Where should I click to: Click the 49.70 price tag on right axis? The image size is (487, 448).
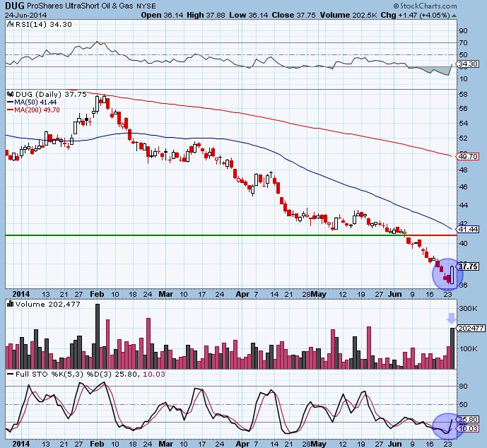click(x=468, y=156)
